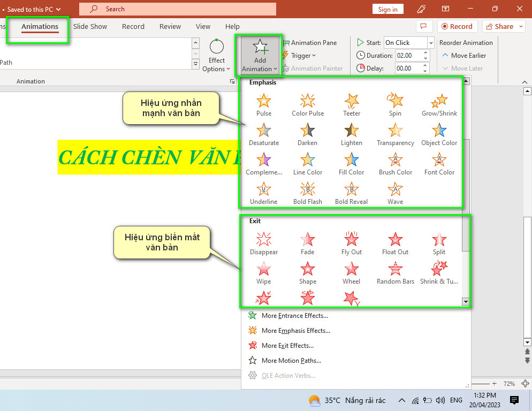532x411 pixels.
Task: Click Move Earlier in Reorder Animation
Action: [464, 55]
